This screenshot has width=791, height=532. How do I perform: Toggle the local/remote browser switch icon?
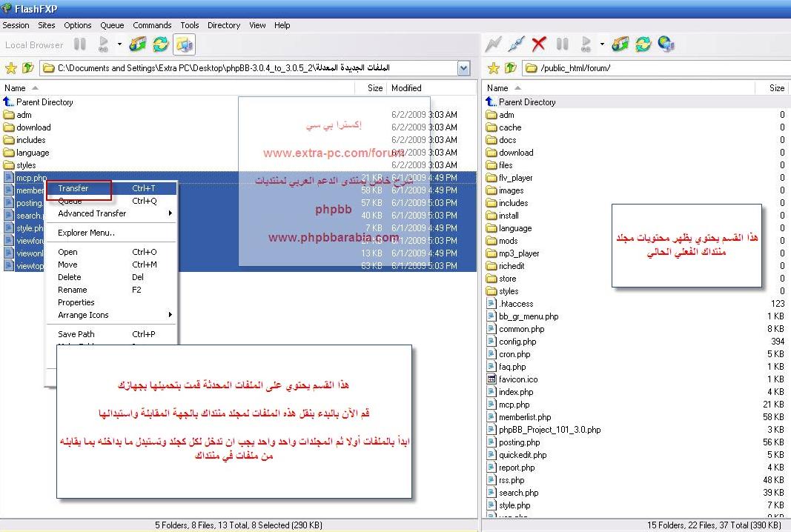click(184, 44)
